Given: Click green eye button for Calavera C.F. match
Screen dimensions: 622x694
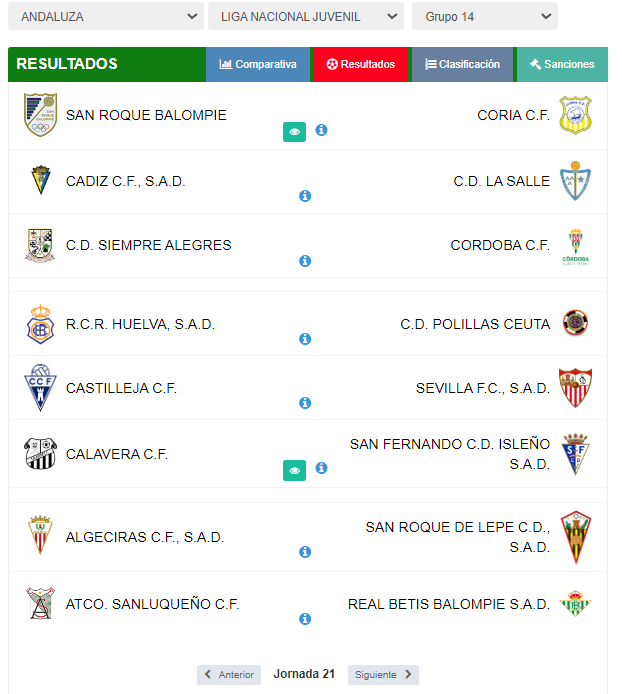Looking at the screenshot, I should [294, 470].
